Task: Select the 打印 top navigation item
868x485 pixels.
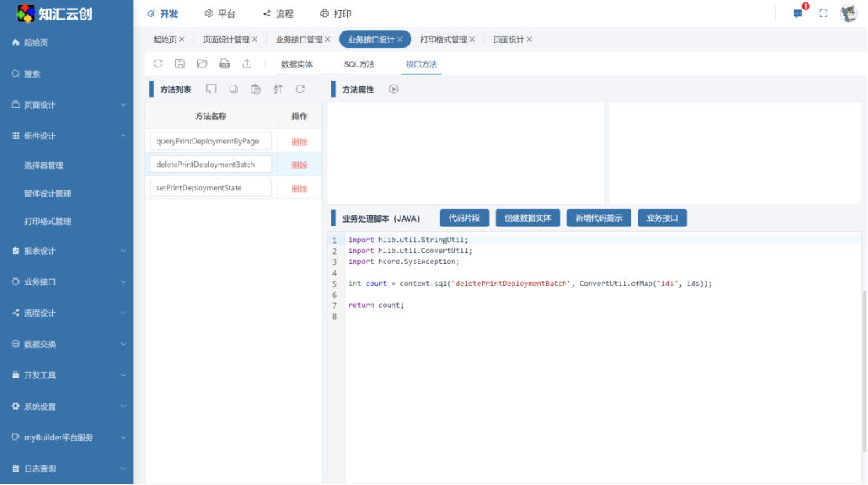Action: [x=336, y=14]
